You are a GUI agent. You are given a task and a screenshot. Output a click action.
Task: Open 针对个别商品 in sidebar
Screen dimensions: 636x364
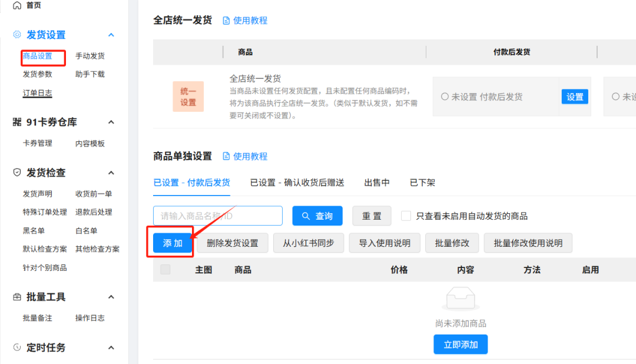pyautogui.click(x=45, y=268)
